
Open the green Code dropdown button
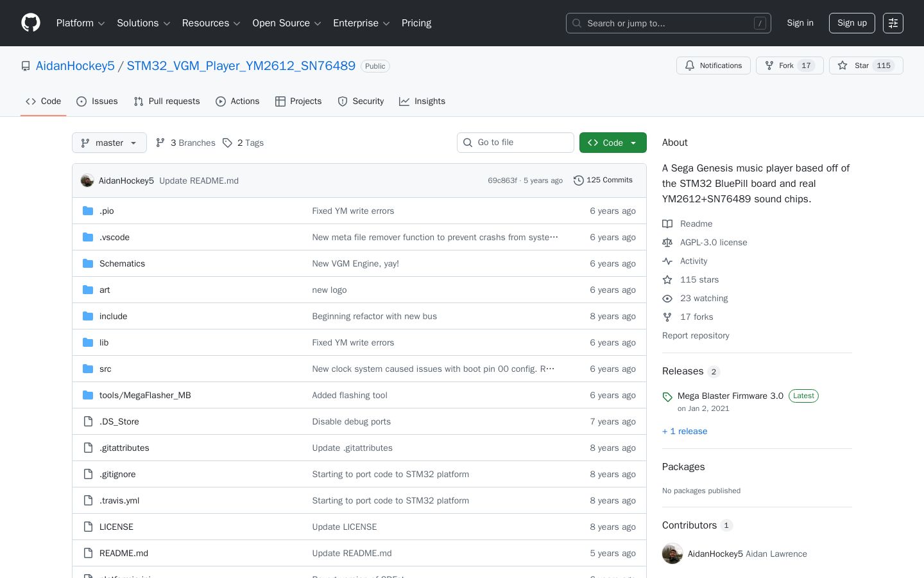point(613,143)
